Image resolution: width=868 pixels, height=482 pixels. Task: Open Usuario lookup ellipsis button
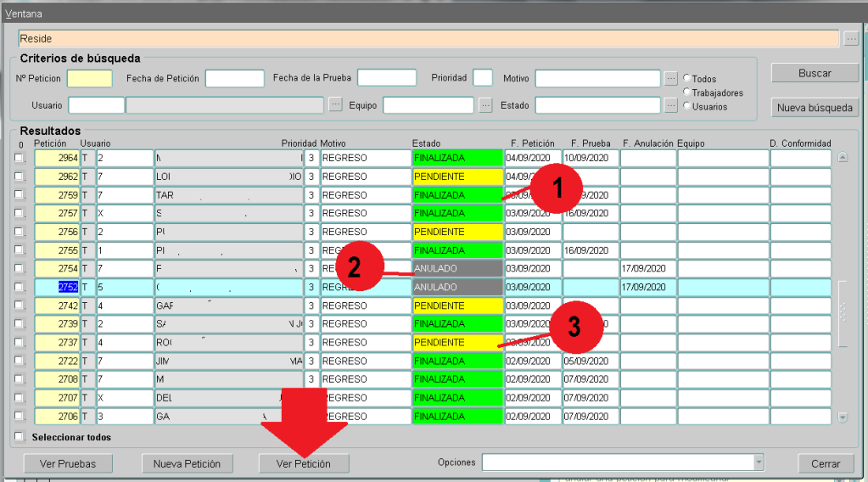(335, 105)
